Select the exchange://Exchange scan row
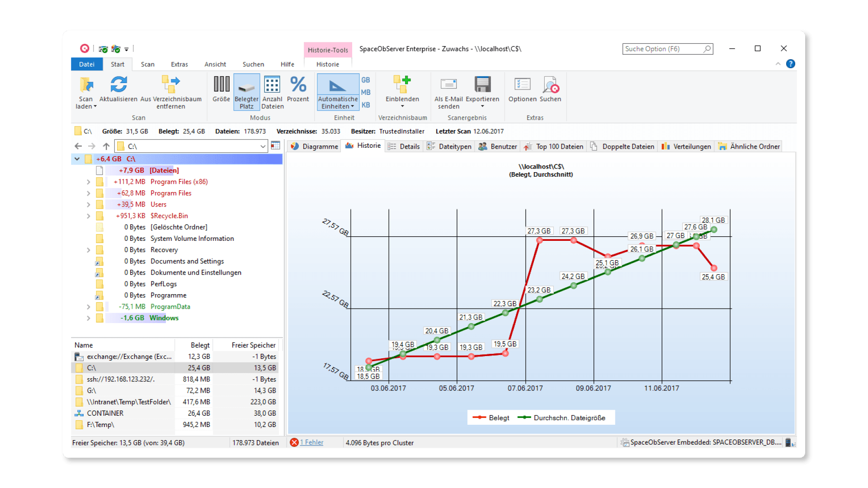The height and width of the screenshot is (488, 868). tap(175, 357)
